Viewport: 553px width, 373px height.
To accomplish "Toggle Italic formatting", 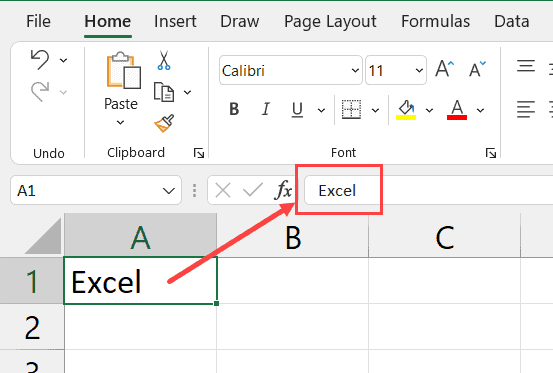I will click(266, 109).
